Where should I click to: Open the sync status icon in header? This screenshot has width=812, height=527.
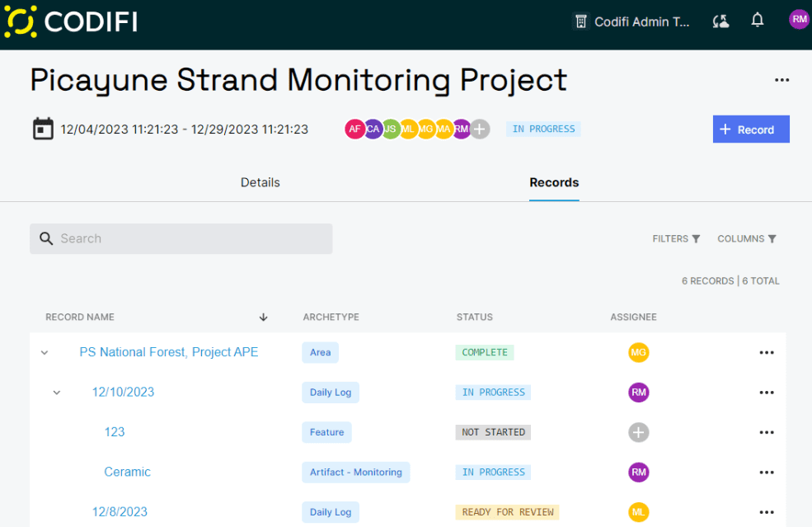click(720, 21)
